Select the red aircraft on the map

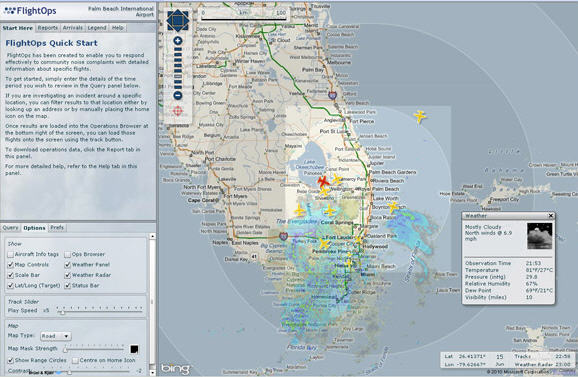pyautogui.click(x=323, y=181)
